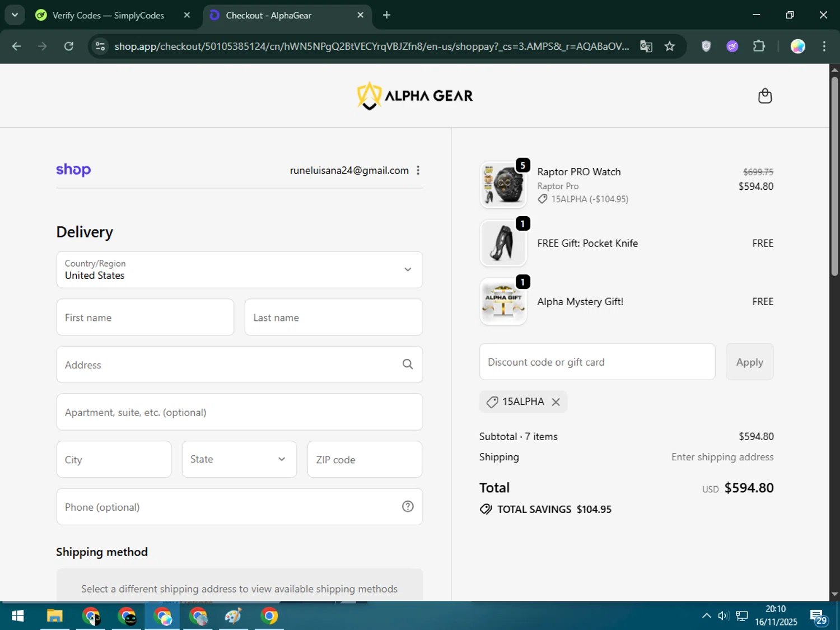Reload the checkout page
The width and height of the screenshot is (840, 630).
pos(69,46)
